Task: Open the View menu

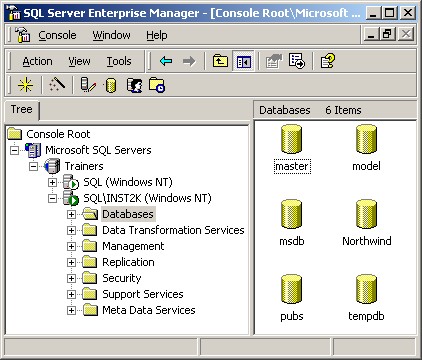Action: pos(79,61)
